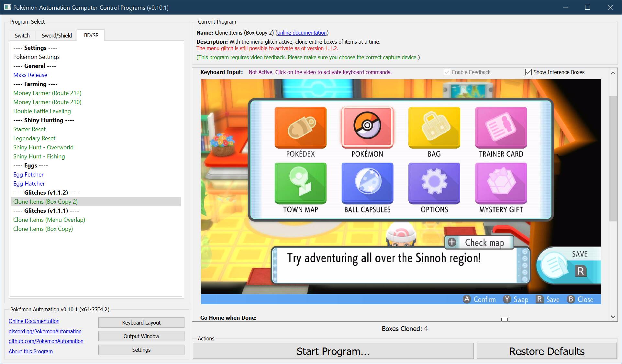Select Egg Hatcher in program list
The width and height of the screenshot is (622, 364).
[29, 184]
